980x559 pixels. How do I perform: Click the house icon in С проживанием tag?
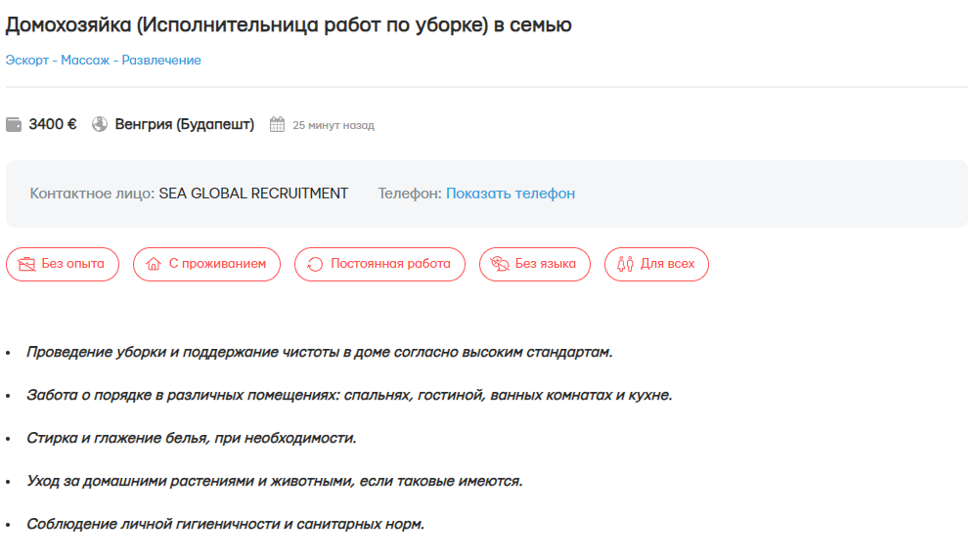pos(153,264)
